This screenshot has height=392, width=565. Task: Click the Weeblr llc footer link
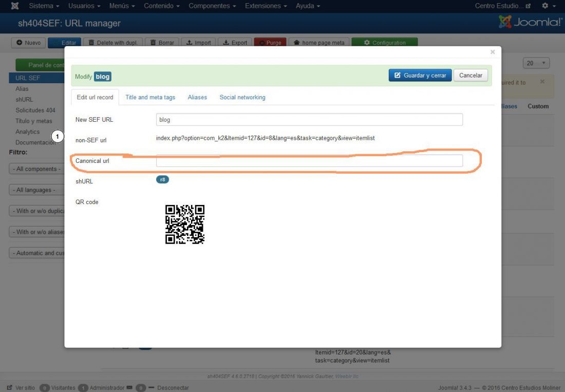coord(347,376)
